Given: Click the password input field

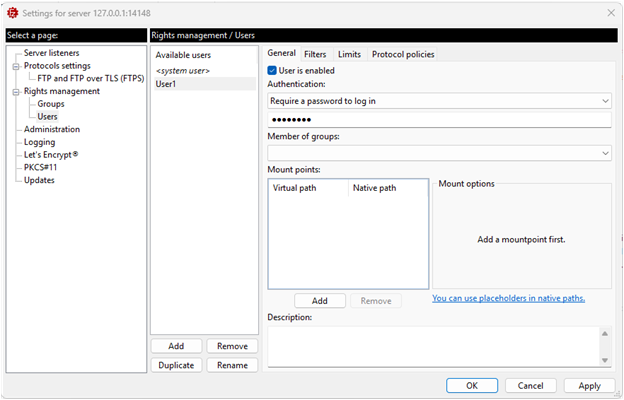Looking at the screenshot, I should (439, 120).
